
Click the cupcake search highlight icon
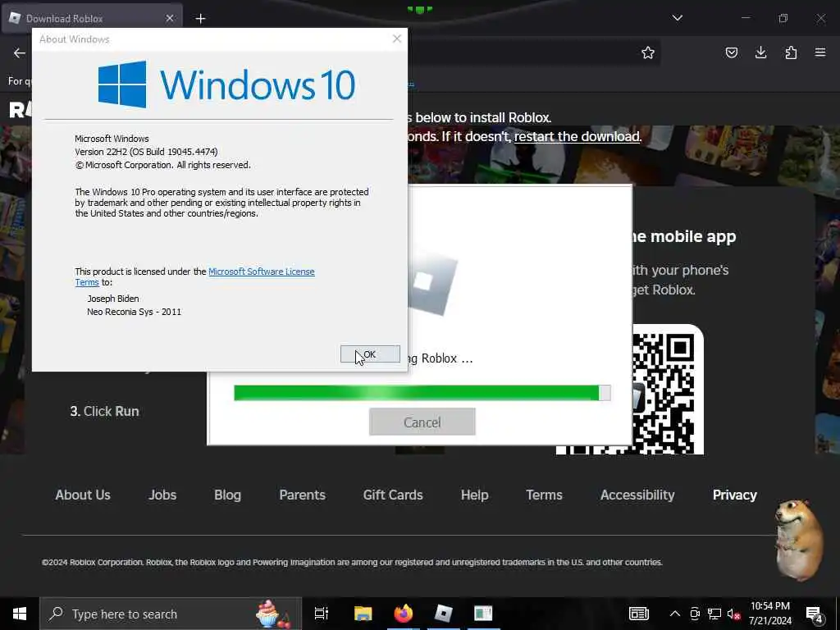[x=272, y=614]
